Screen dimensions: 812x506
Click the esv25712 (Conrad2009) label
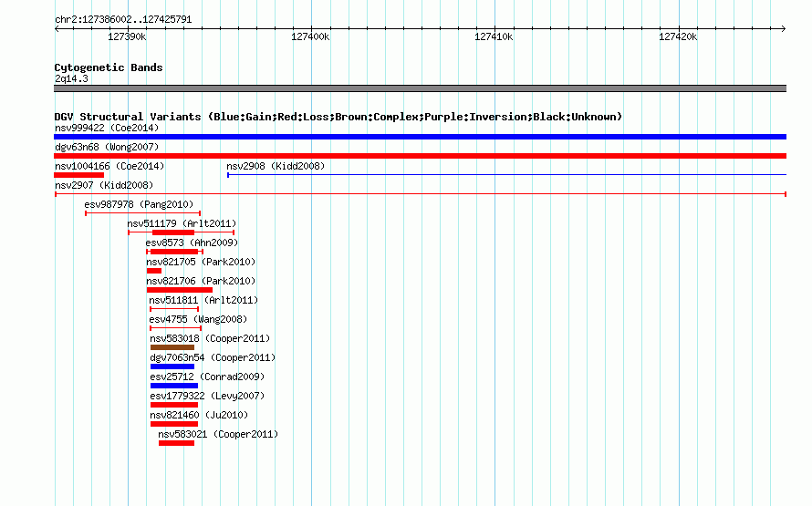(x=207, y=377)
